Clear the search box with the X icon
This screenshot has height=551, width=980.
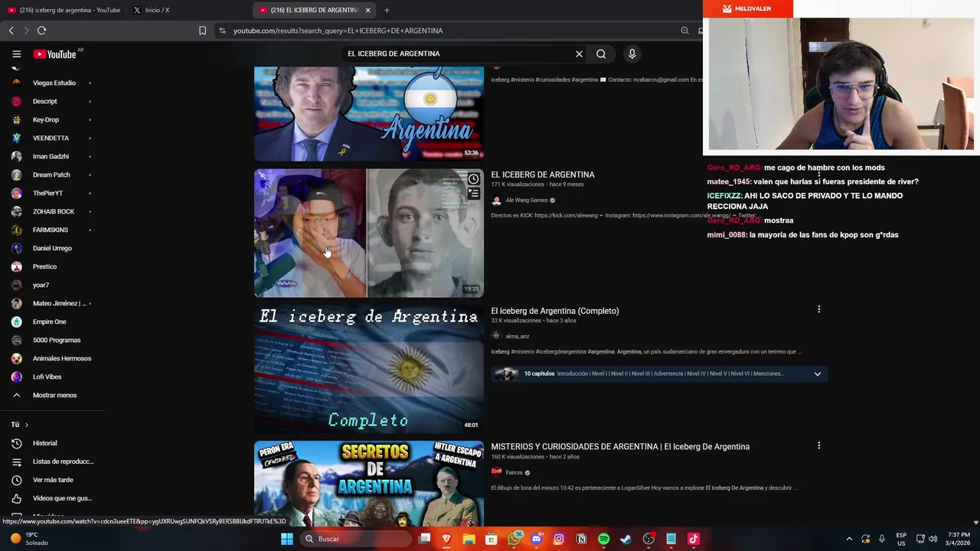coord(579,54)
